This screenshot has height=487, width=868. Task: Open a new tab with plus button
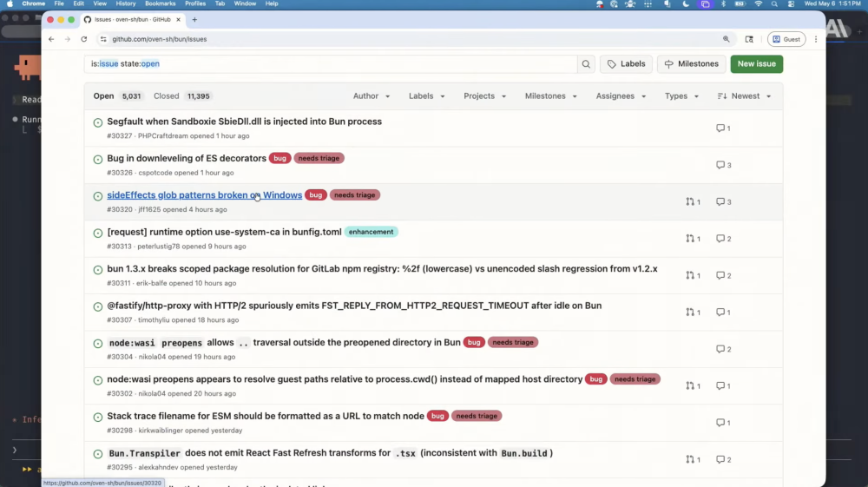coord(194,19)
